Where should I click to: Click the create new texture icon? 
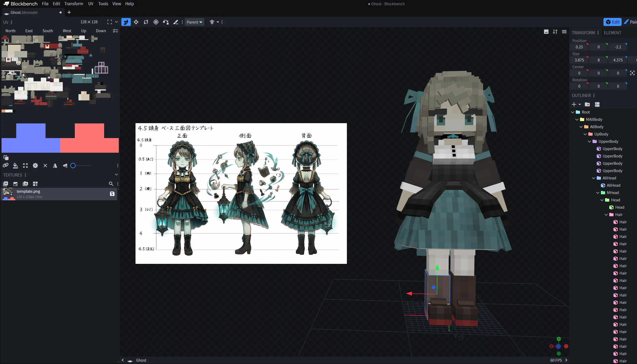click(5, 184)
